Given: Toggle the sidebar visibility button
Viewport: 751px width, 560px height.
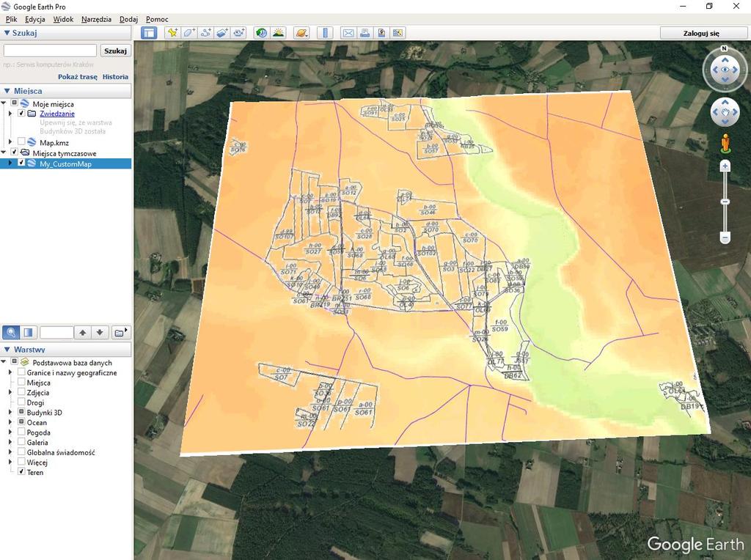Looking at the screenshot, I should (x=150, y=33).
